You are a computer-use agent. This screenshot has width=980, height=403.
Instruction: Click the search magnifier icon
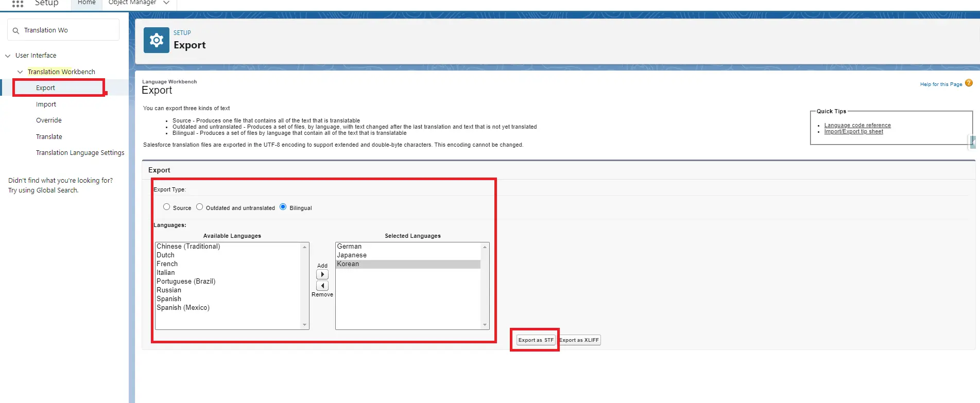click(16, 31)
